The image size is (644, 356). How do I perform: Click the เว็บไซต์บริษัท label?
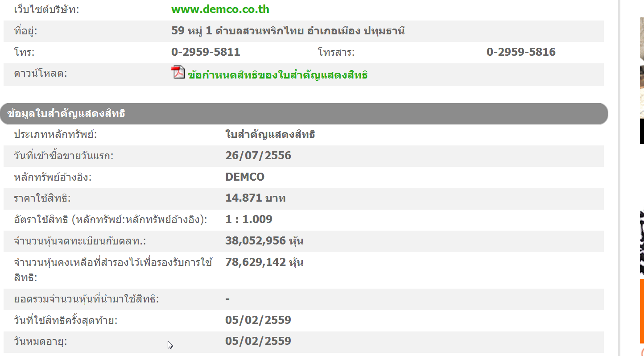(46, 9)
